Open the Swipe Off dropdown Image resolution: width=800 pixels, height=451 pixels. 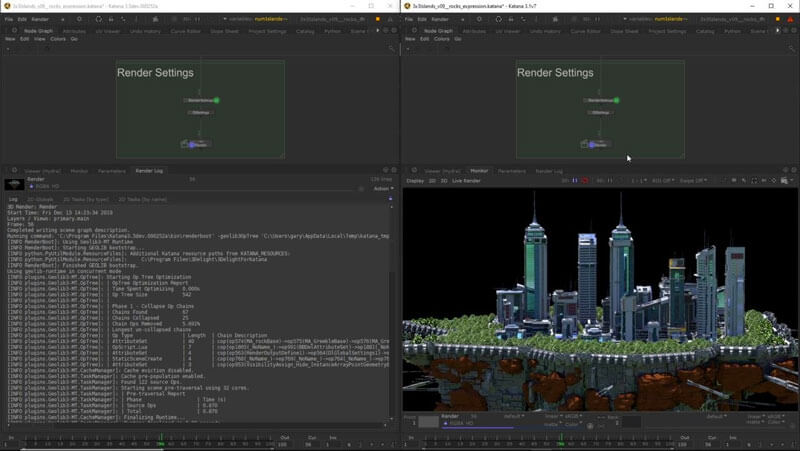click(693, 181)
